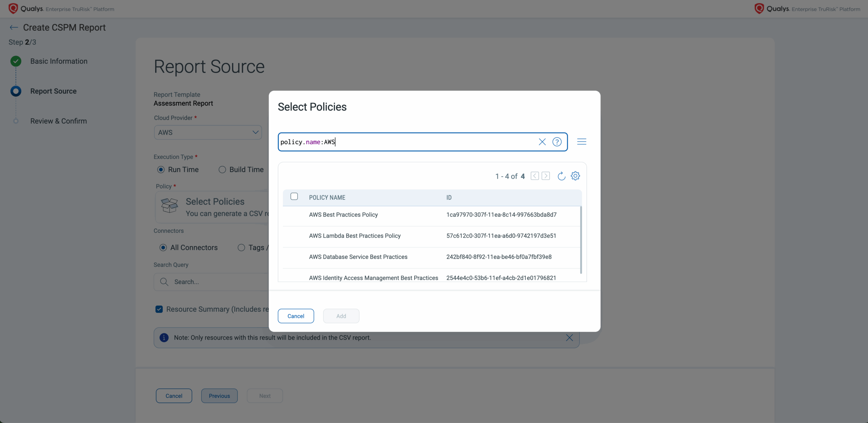Image resolution: width=868 pixels, height=423 pixels.
Task: Refresh the policies list
Action: [x=561, y=176]
